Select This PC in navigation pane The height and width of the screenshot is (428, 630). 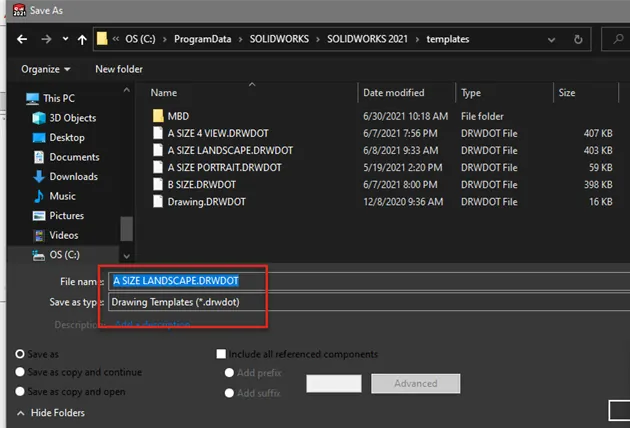(x=50, y=98)
